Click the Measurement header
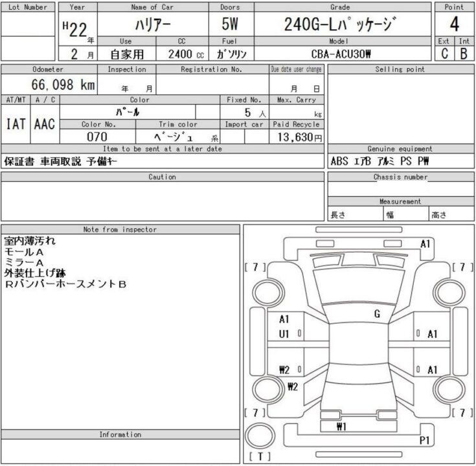The width and height of the screenshot is (476, 466). tap(400, 201)
